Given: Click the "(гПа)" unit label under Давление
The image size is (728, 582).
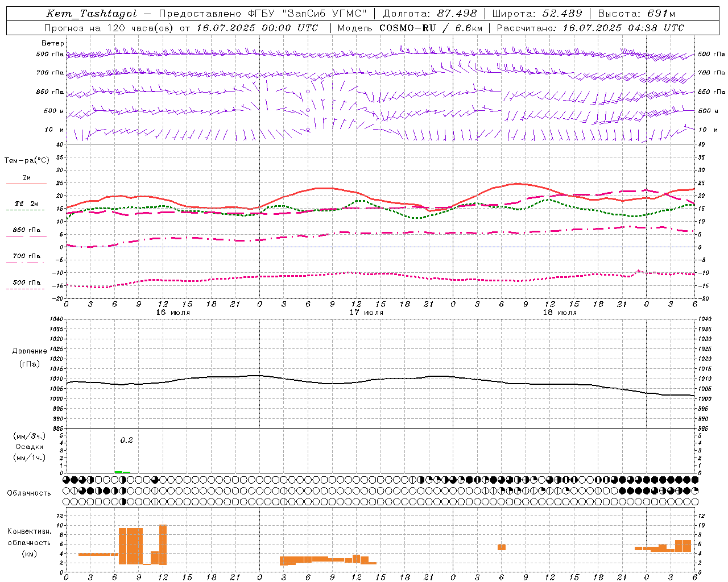Looking at the screenshot, I should 30,364.
